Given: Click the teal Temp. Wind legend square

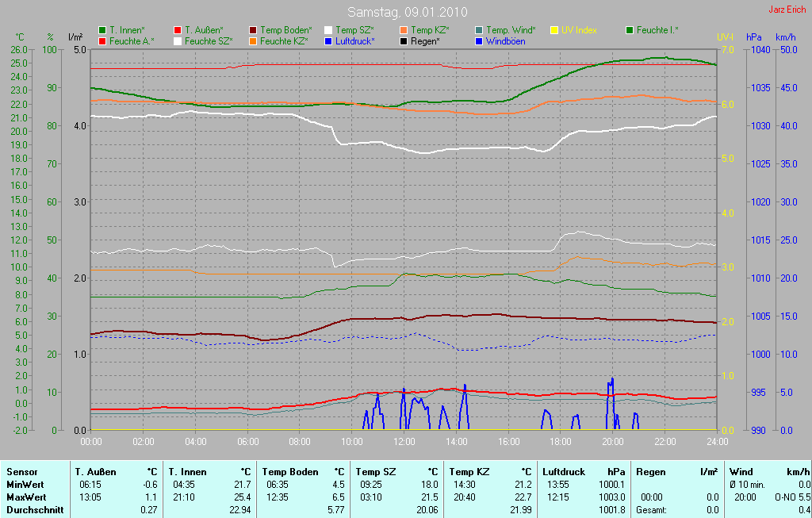Looking at the screenshot, I should 479,30.
